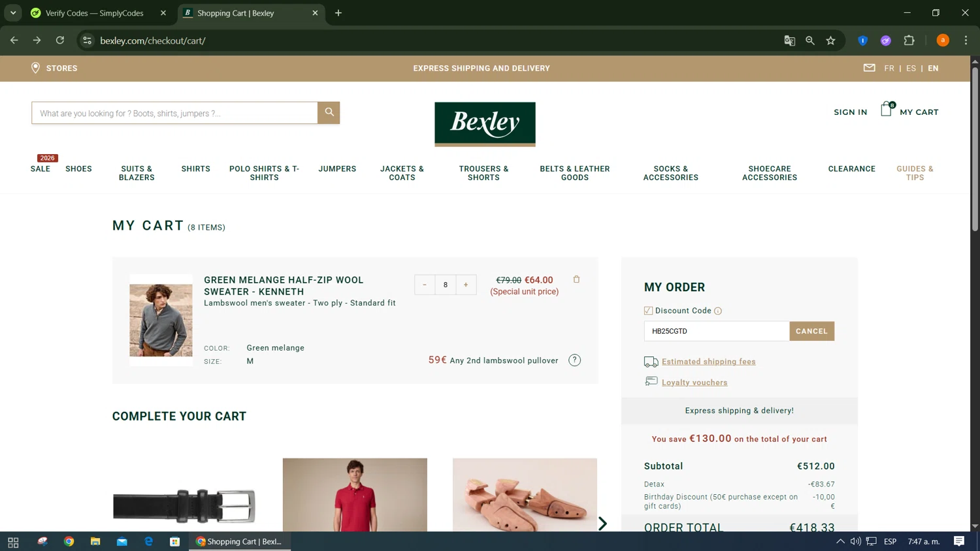Open the Chrome three-dot menu
This screenshot has width=980, height=551.
point(966,40)
